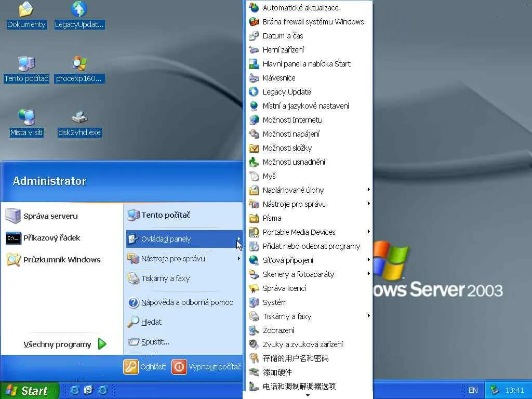The image size is (532, 399).
Task: Click the Zobrazení icon
Action: pyautogui.click(x=254, y=330)
